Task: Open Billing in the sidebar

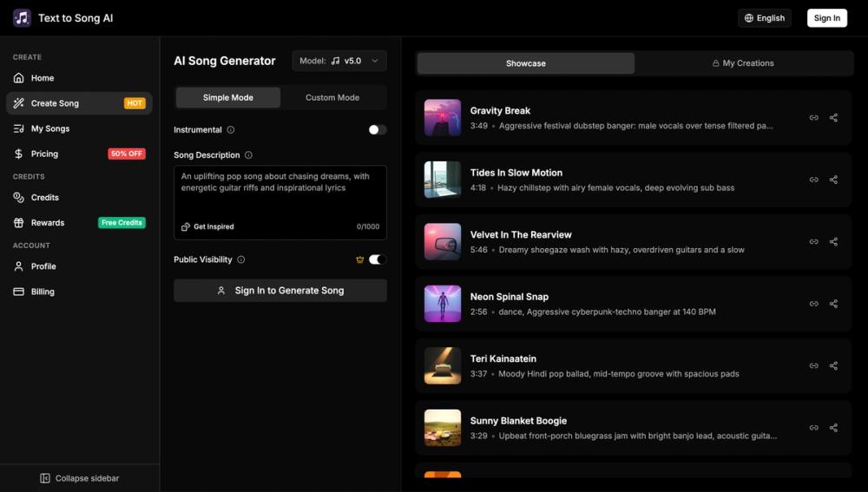Action: 79,292
